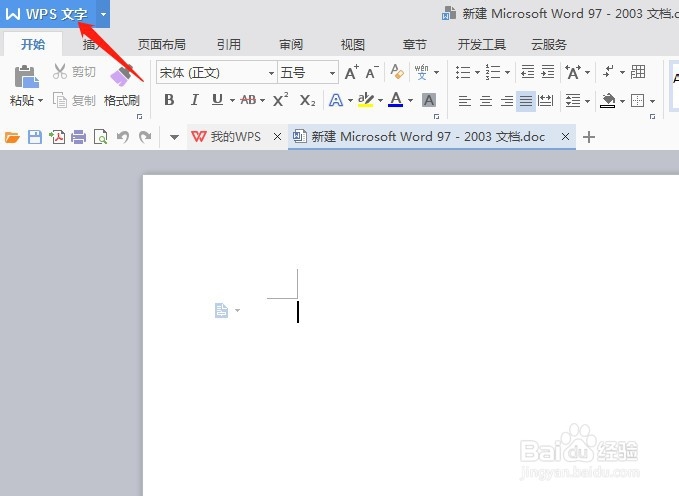This screenshot has width=679, height=496.
Task: Open the 引用 ribbon tab
Action: click(229, 44)
